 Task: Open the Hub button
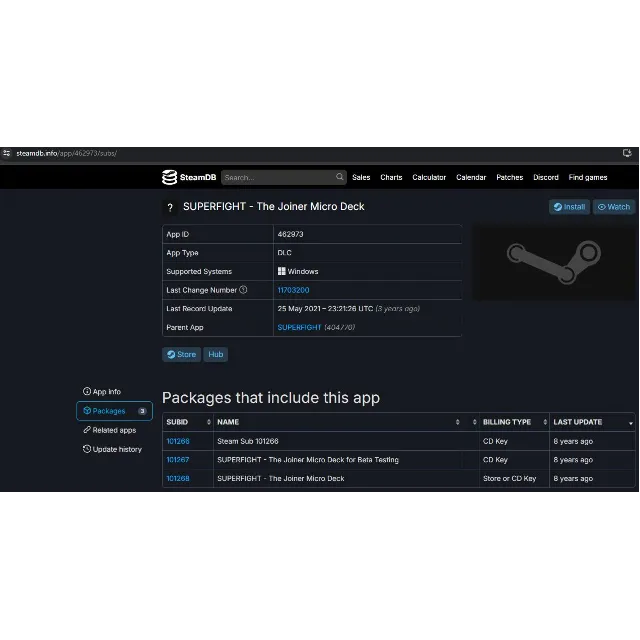(216, 354)
